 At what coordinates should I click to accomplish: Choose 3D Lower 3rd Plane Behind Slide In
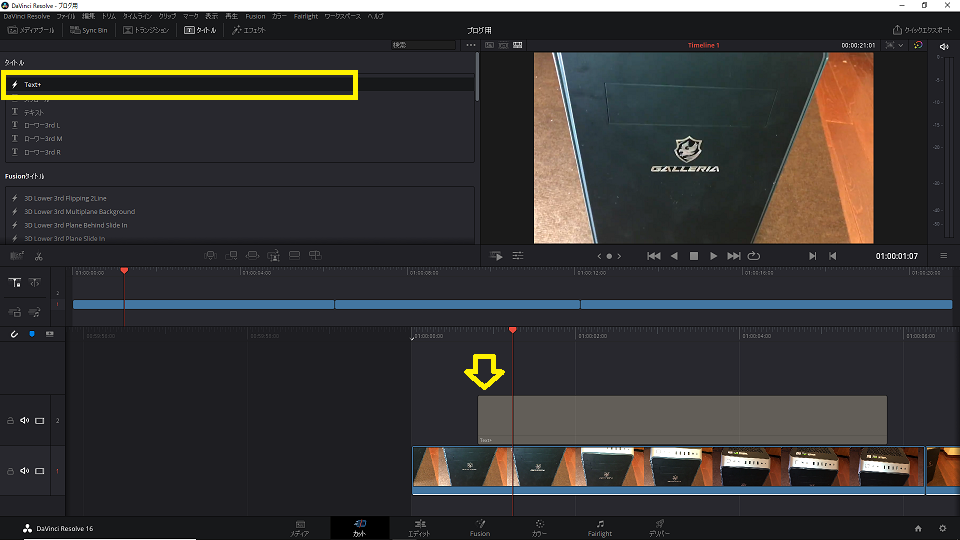click(239, 225)
